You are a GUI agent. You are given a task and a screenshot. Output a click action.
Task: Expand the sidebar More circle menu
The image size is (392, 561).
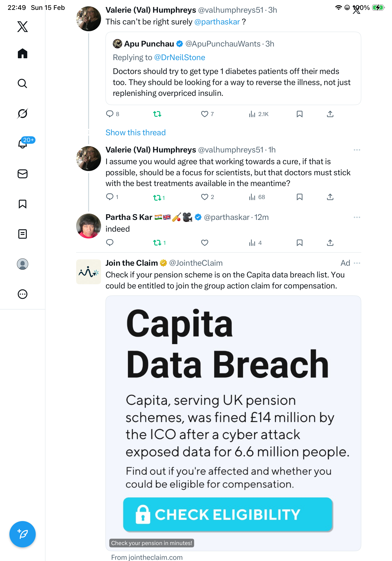pos(23,294)
